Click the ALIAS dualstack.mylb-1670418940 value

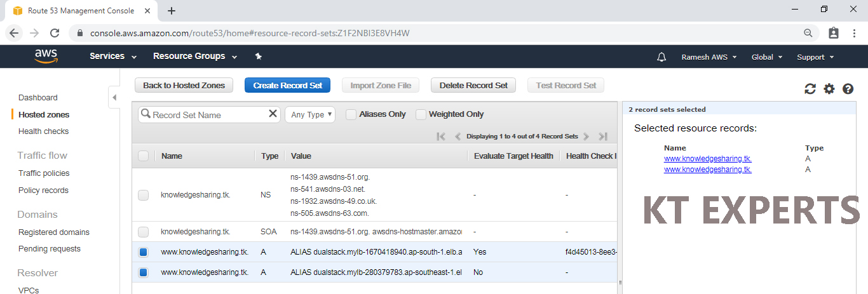click(x=376, y=252)
